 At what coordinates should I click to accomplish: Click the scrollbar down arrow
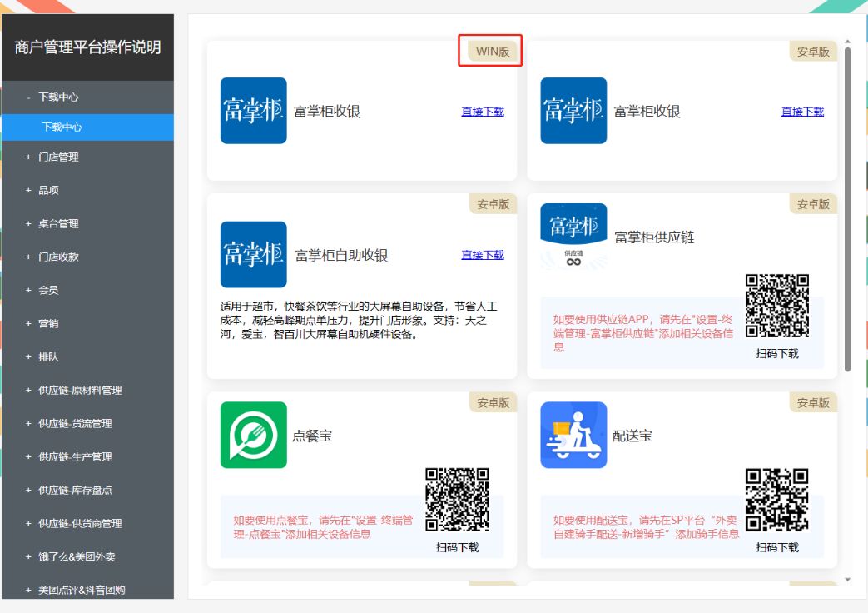point(847,580)
